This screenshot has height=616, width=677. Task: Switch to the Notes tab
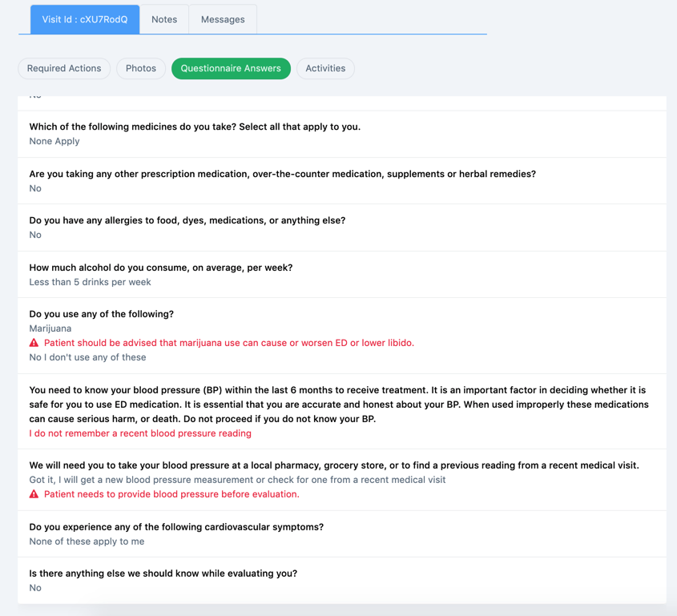coord(164,19)
